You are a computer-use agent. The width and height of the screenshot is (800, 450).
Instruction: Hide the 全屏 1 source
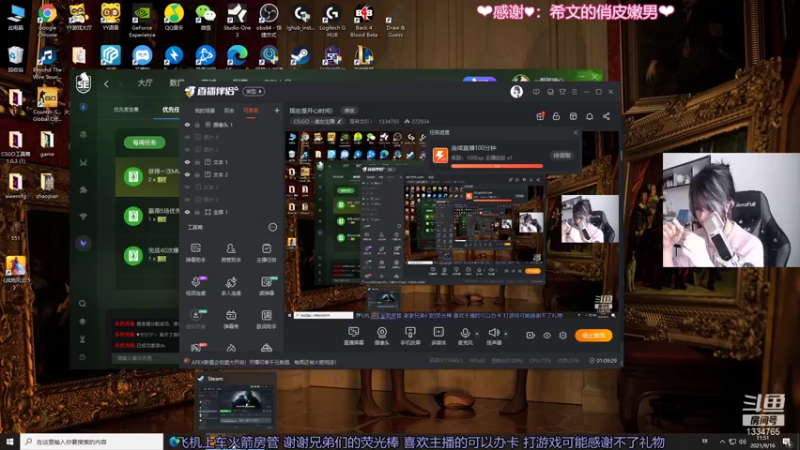[x=187, y=212]
